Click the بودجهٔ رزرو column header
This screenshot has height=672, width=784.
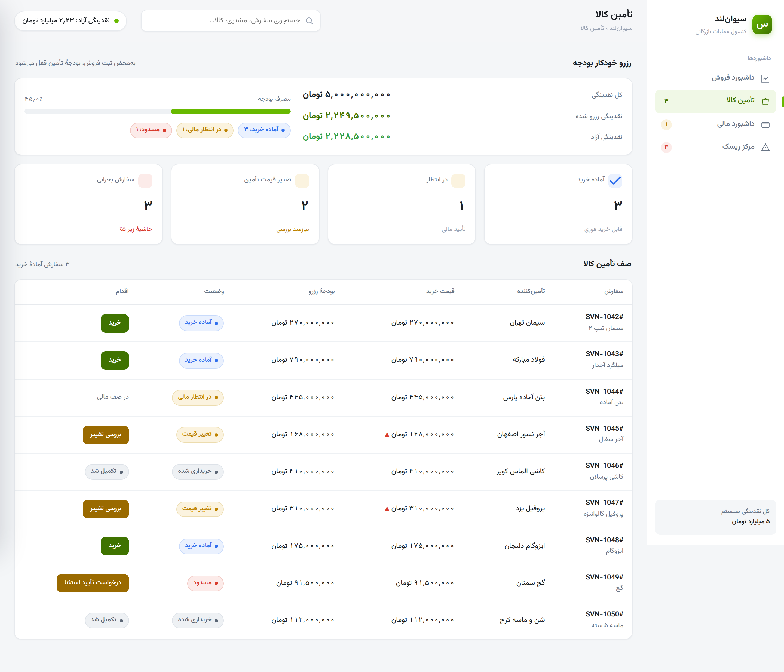point(321,291)
